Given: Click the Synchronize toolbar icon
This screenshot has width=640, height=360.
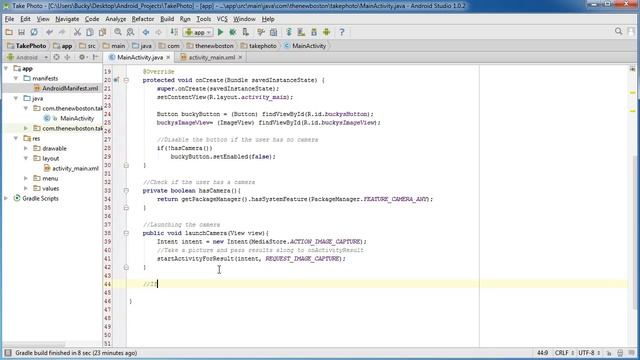Looking at the screenshot, I should pyautogui.click(x=34, y=32).
